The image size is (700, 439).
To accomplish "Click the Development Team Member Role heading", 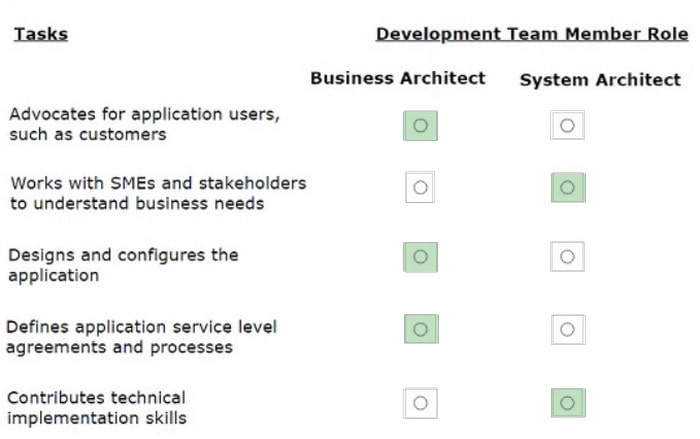I will 532,34.
